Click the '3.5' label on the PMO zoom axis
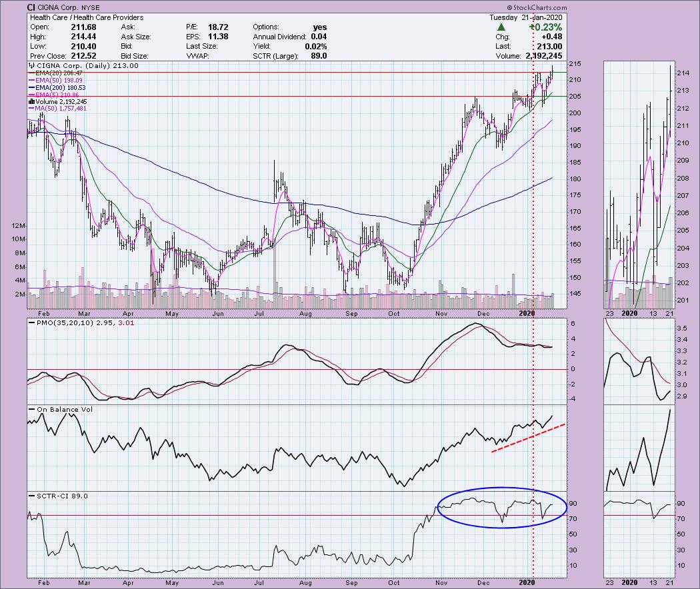Image resolution: width=700 pixels, height=589 pixels. coord(682,328)
